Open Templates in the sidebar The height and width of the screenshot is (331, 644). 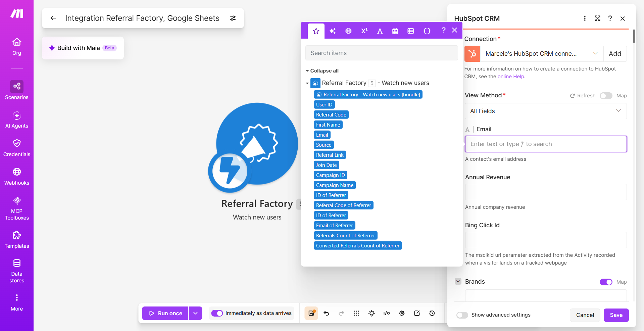(x=17, y=240)
